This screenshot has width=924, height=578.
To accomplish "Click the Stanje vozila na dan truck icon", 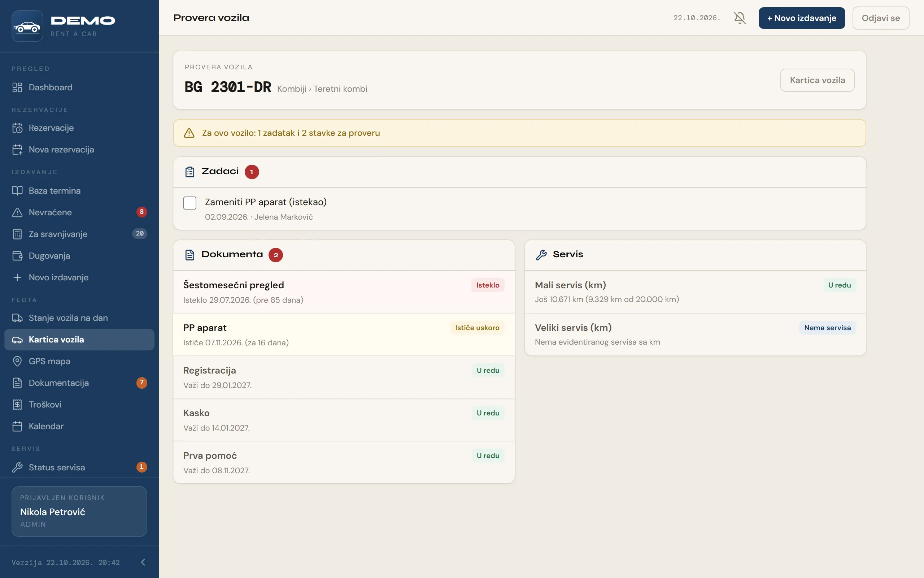I will pyautogui.click(x=17, y=318).
